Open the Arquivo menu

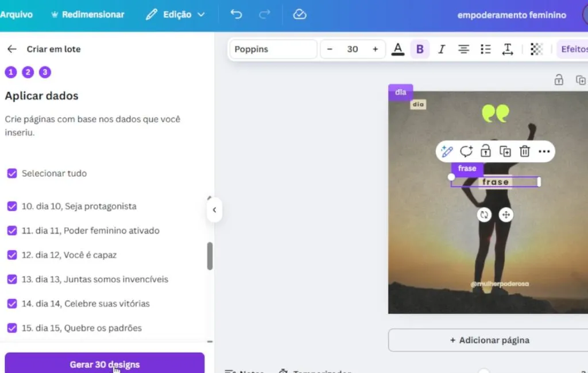coord(16,15)
